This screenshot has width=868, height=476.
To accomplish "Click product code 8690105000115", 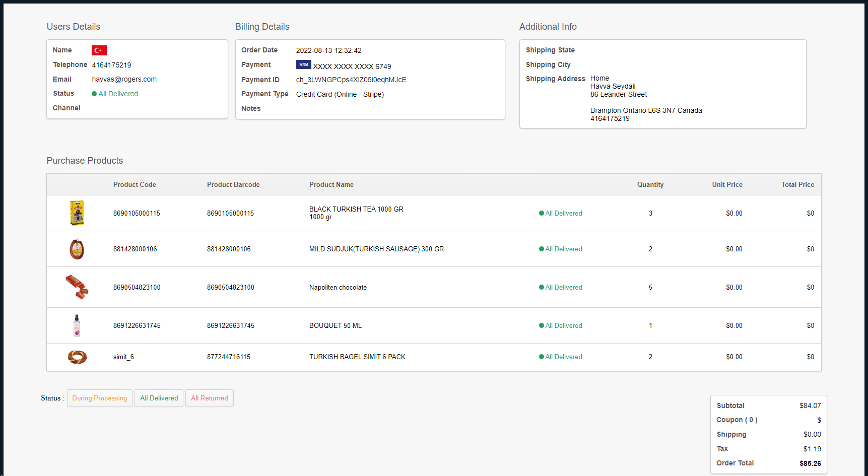I will [137, 213].
